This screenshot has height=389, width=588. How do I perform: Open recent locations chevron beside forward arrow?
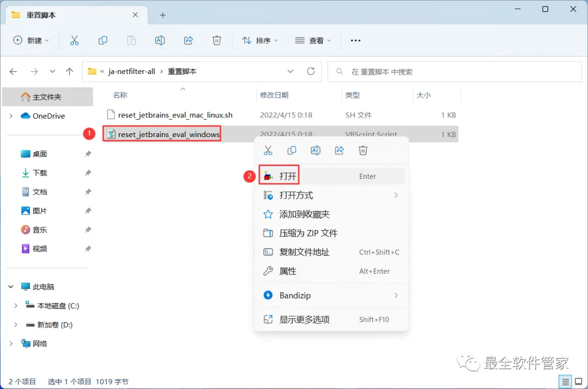[52, 72]
